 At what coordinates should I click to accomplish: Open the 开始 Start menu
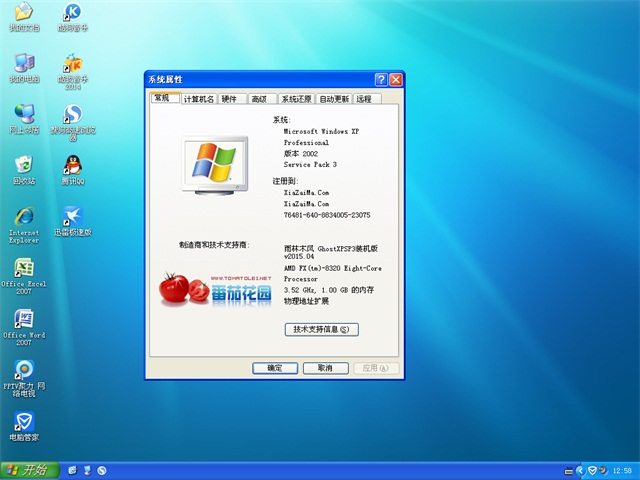click(28, 470)
